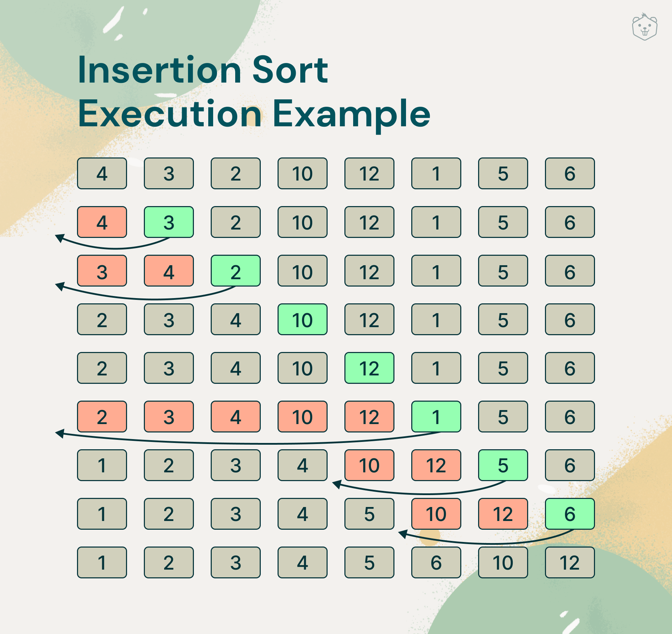Click the green 10 box in fourth row

(302, 319)
